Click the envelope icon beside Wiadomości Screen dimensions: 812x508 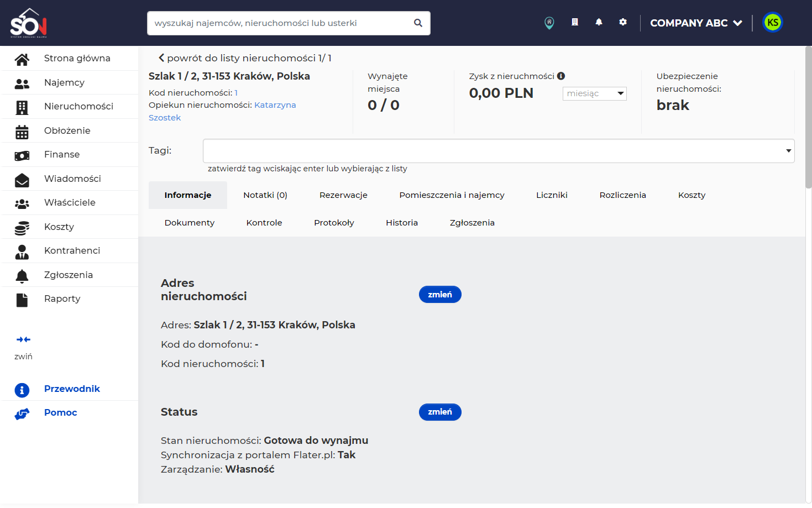pyautogui.click(x=22, y=179)
